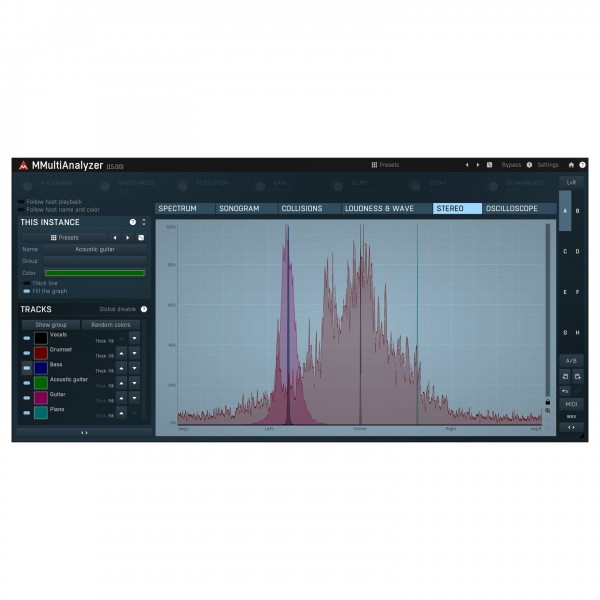
Task: Select preset slot B
Action: tap(577, 211)
